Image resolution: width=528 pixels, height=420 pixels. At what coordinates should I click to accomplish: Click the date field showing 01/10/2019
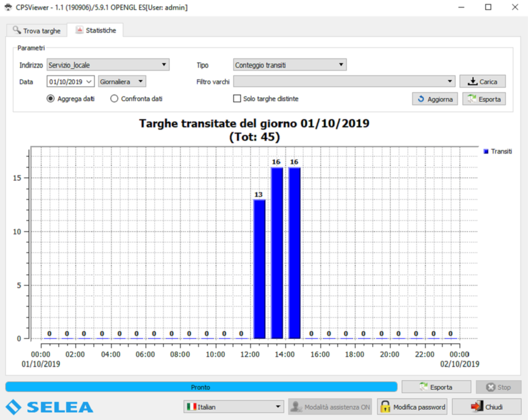[x=70, y=81]
